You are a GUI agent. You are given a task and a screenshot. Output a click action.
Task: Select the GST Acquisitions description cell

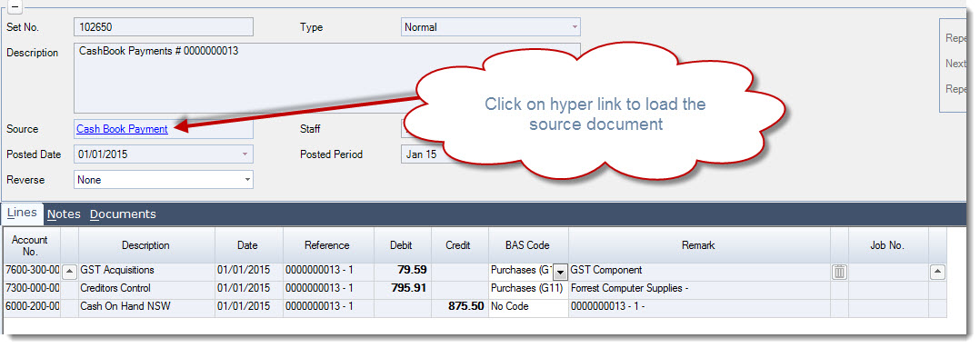click(x=146, y=271)
